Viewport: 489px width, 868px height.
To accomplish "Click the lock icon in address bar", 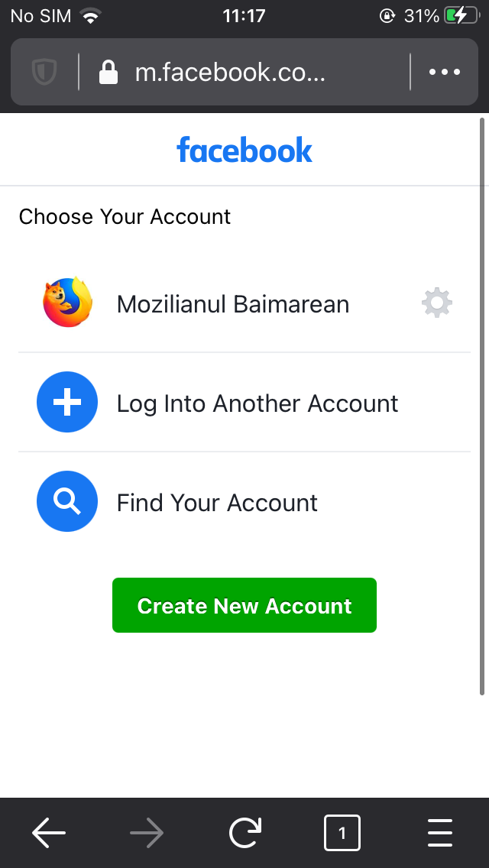I will coord(108,72).
